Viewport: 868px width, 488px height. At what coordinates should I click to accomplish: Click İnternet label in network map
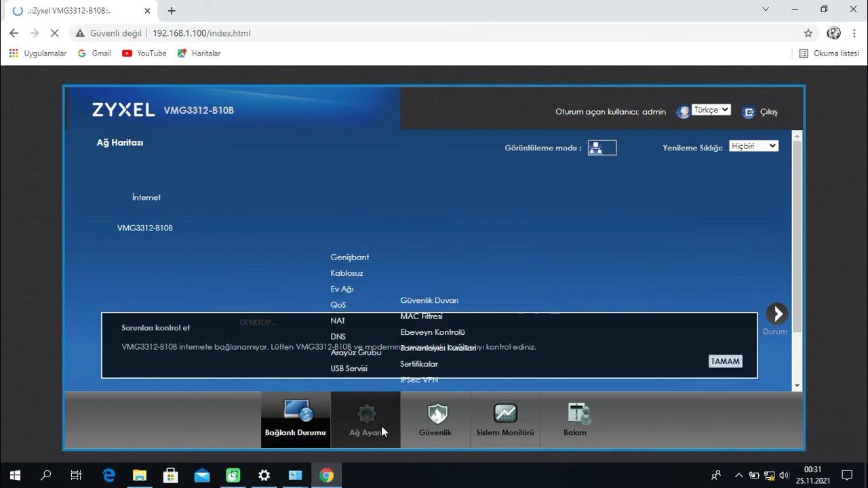[x=146, y=197]
